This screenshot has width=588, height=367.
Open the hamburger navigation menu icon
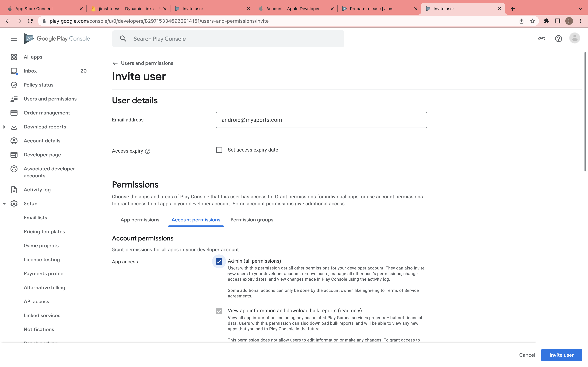[x=14, y=39]
